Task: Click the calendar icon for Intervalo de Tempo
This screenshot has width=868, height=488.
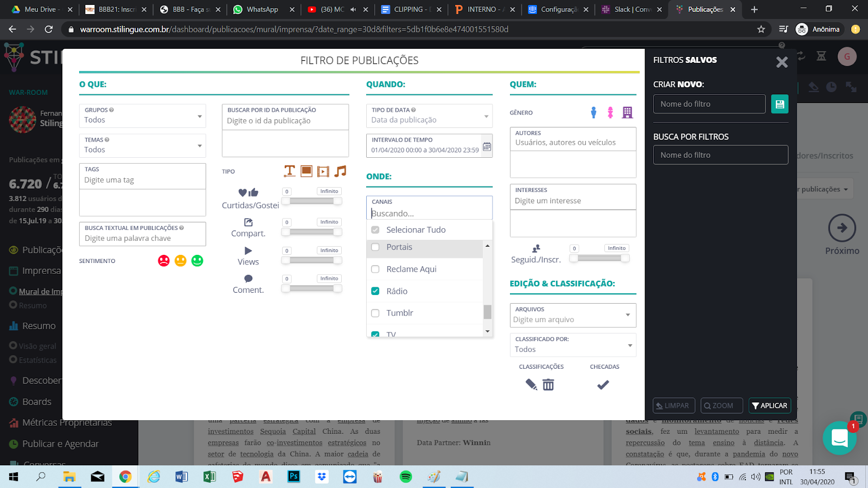Action: point(487,147)
